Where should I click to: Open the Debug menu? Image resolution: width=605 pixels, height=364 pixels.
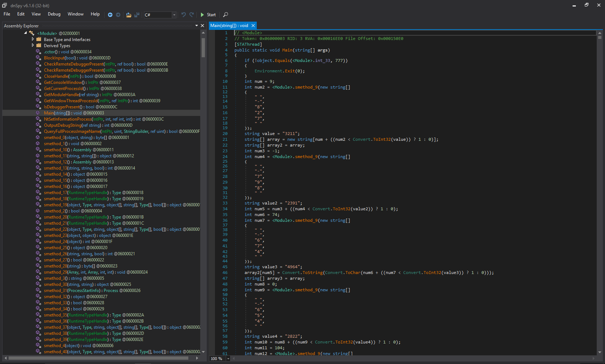pos(54,14)
